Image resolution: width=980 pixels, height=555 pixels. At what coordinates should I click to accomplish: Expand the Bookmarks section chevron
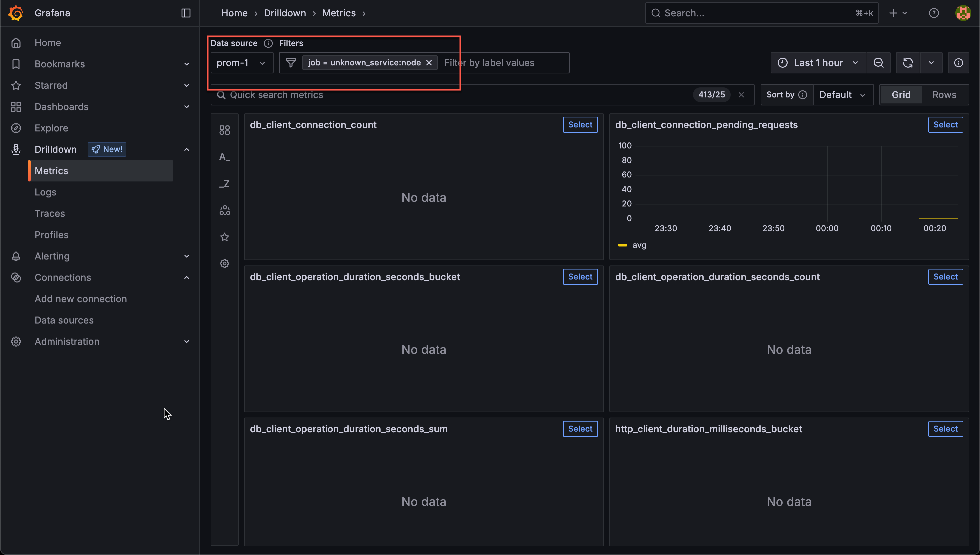pos(187,64)
